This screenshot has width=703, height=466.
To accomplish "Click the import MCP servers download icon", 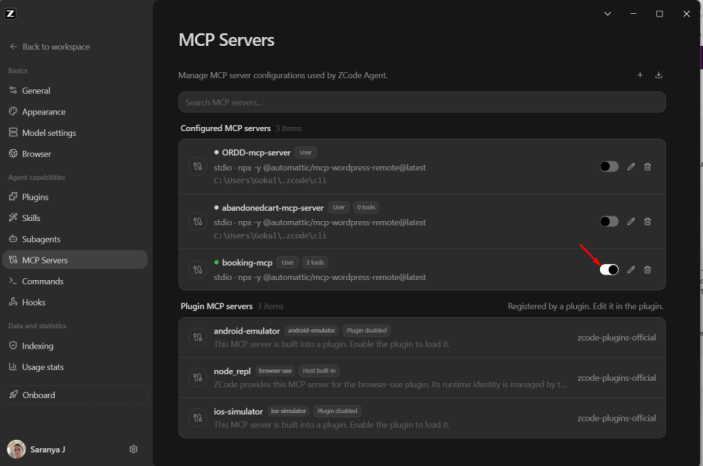I will click(x=659, y=75).
